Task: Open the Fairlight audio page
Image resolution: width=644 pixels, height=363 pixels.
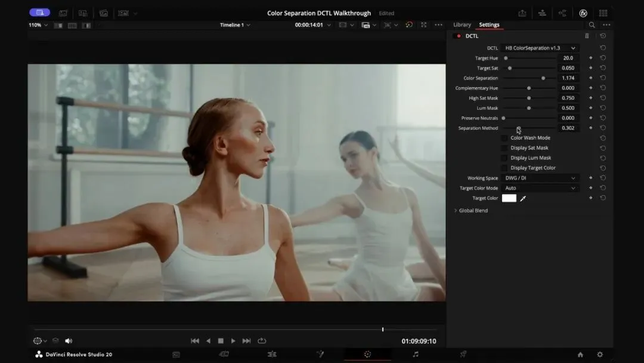Action: click(x=416, y=354)
